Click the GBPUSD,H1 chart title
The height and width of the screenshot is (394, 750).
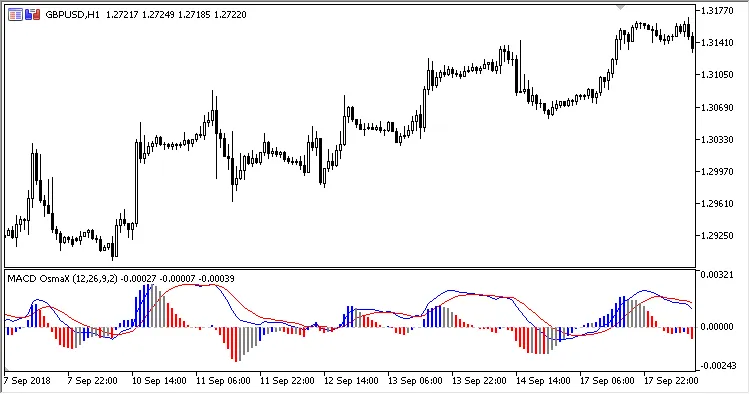click(72, 15)
